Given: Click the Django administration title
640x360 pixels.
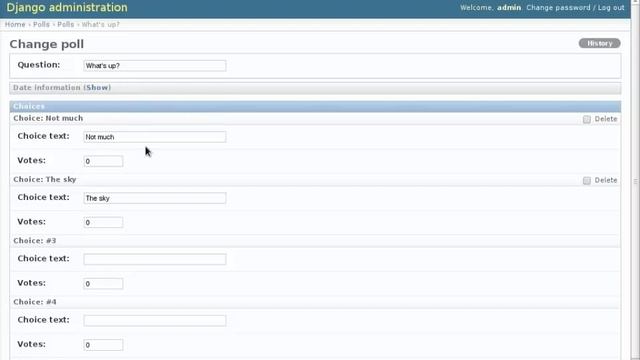Looking at the screenshot, I should [67, 7].
